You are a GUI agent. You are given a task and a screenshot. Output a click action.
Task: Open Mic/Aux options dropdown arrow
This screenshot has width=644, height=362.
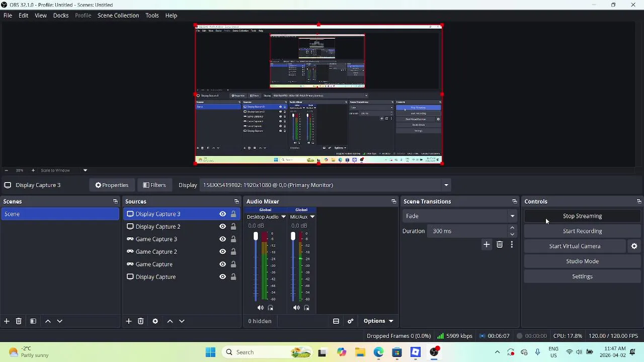[312, 217]
